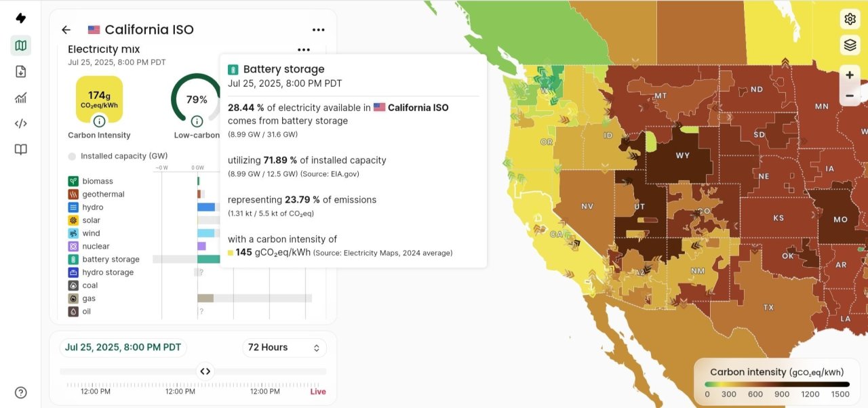
Task: Open the Electricity mix three-dot menu
Action: coord(304,49)
